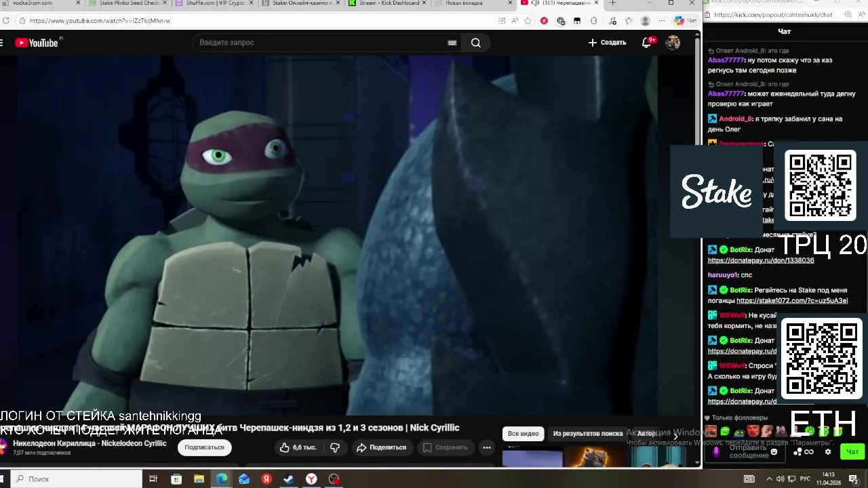Screen dimensions: 868x488
Task: Show hidden system tray icons chevron
Action: point(768,479)
